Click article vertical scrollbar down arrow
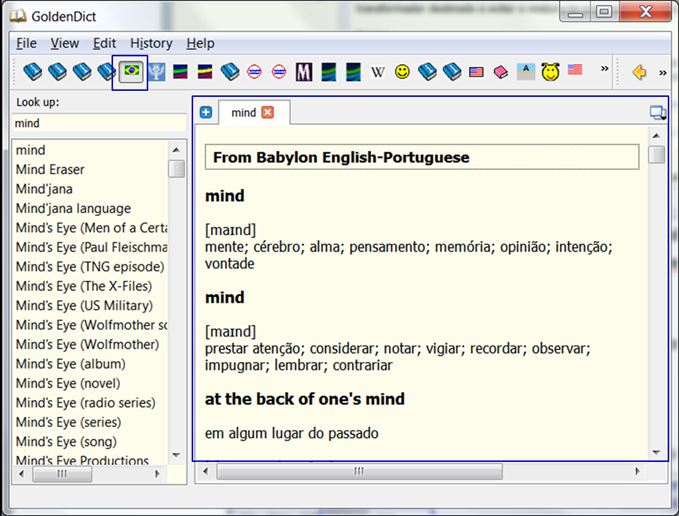The height and width of the screenshot is (516, 679). pos(656,452)
